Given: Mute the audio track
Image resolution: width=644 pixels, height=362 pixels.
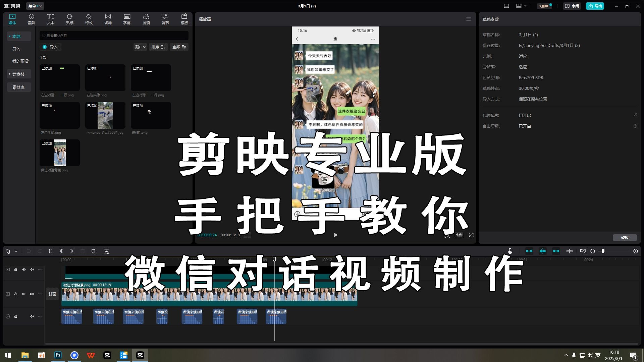Looking at the screenshot, I should (x=32, y=316).
